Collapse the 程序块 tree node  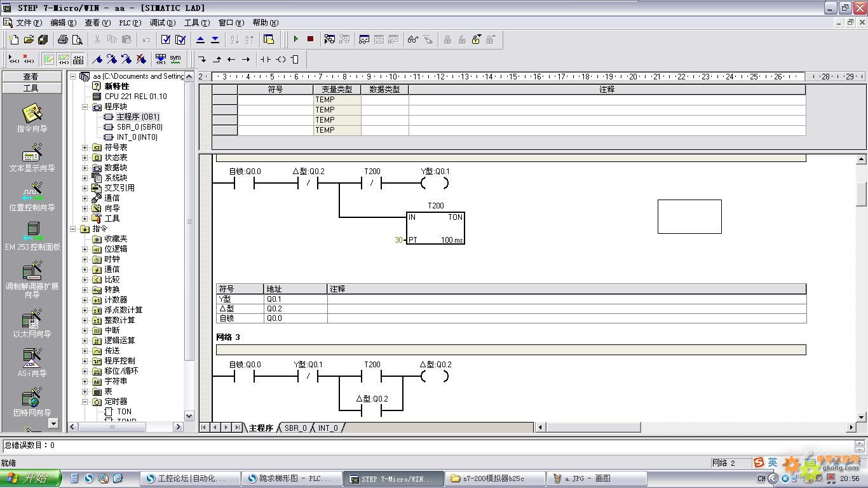[85, 107]
